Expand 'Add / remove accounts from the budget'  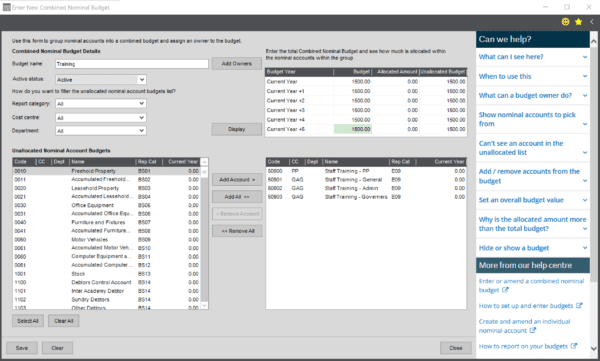pyautogui.click(x=533, y=176)
